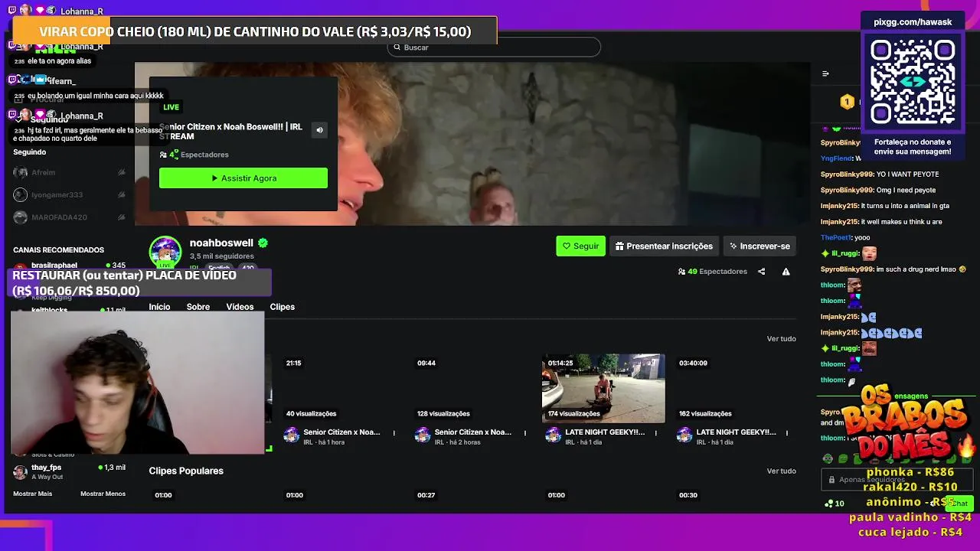Click the 03:40:09 video thumbnail
This screenshot has height=551, width=980.
click(734, 388)
